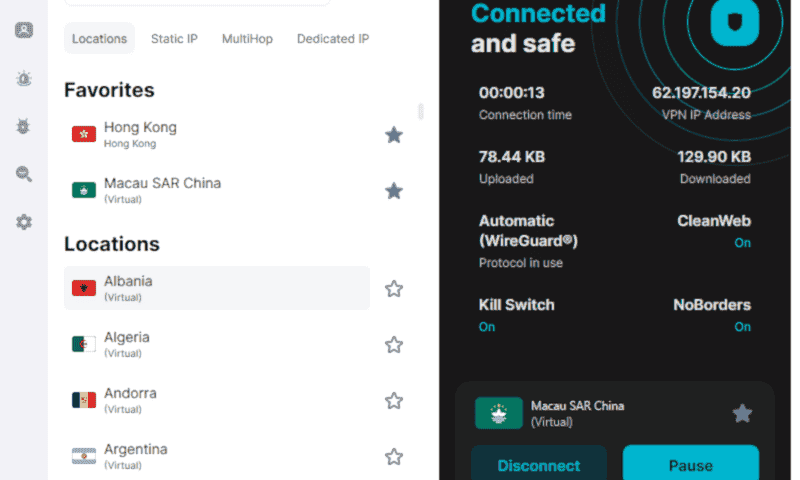Connect to Argentina location

point(217,457)
